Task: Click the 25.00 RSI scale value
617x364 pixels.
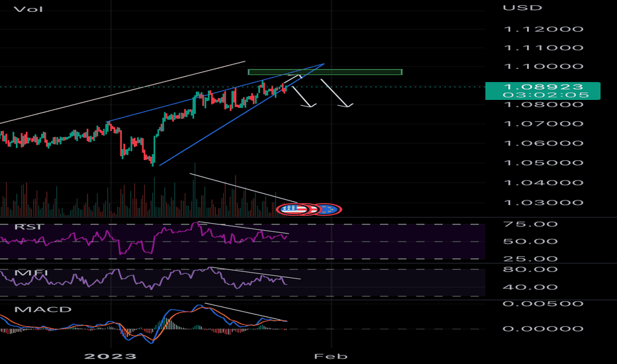Action: 530,259
